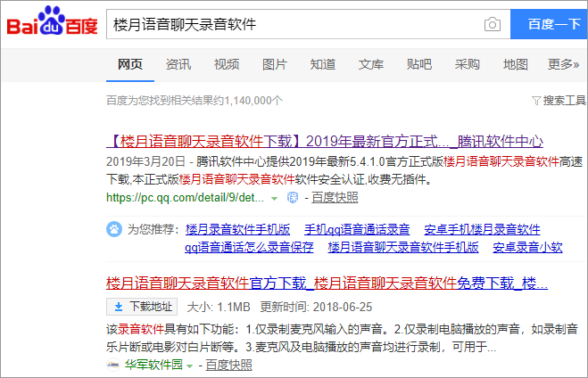The image size is (588, 378).
Task: Click the 百度一下 search button
Action: [x=549, y=24]
